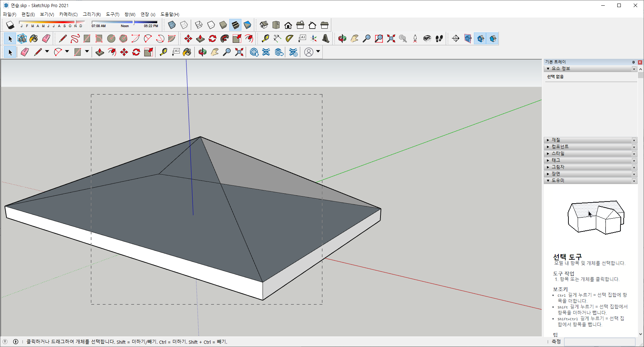Screen dimensions: 644x347
Task: Switch to Front view house icon
Action: point(288,25)
